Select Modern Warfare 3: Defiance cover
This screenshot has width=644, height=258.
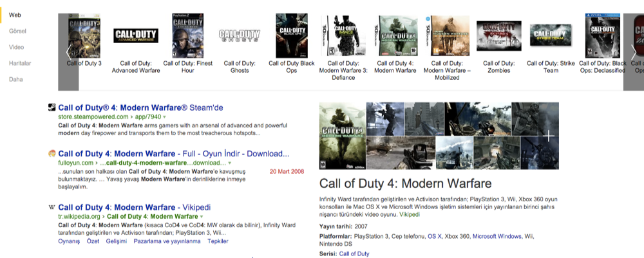pos(343,35)
